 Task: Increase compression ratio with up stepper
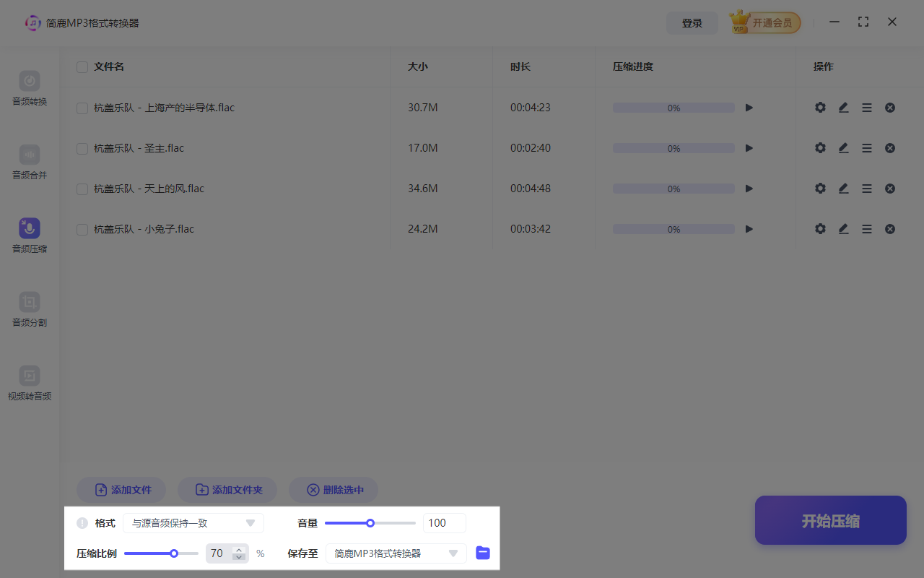[x=239, y=550]
